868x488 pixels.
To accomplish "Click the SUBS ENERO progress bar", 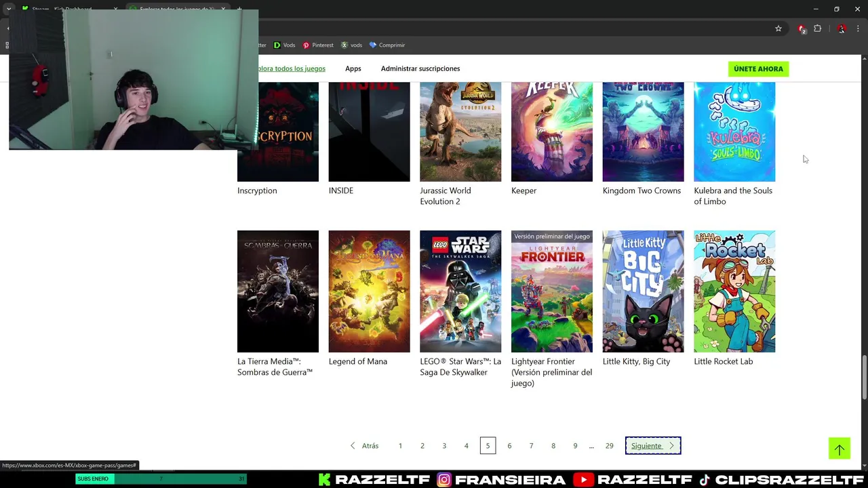I will coord(161,479).
